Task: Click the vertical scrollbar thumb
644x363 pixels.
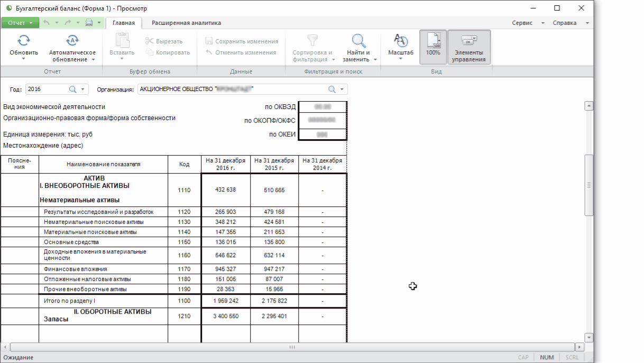Action: point(588,185)
